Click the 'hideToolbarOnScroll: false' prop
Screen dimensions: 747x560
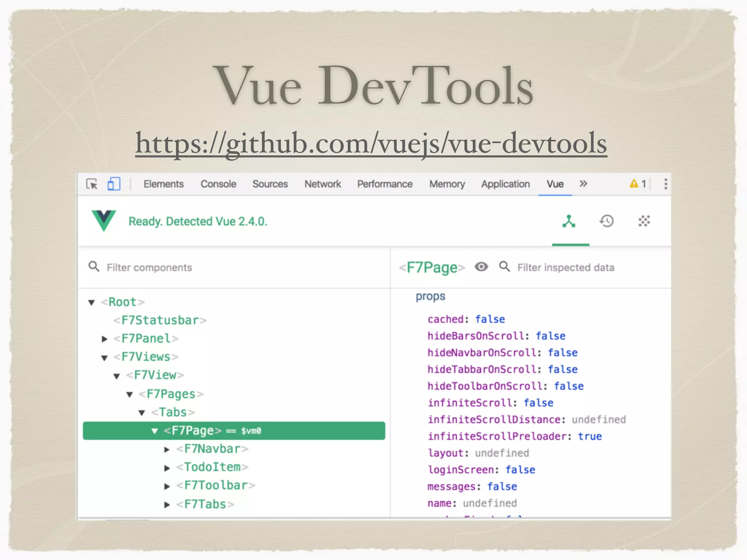[506, 386]
